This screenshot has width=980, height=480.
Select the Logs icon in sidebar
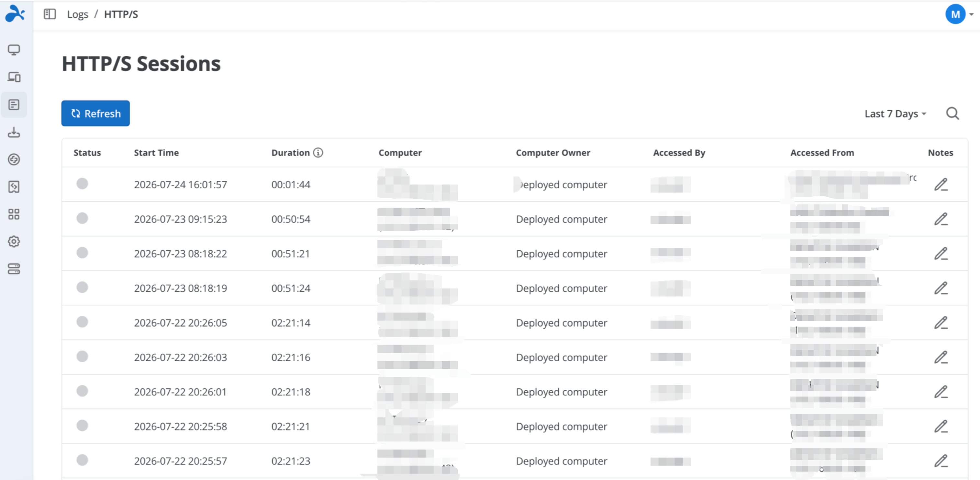click(x=14, y=104)
